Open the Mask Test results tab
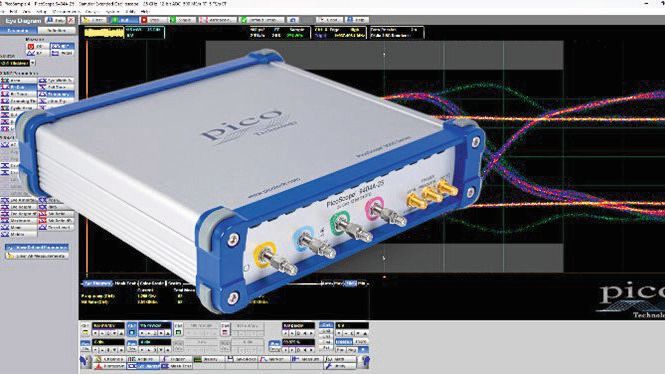 126,283
